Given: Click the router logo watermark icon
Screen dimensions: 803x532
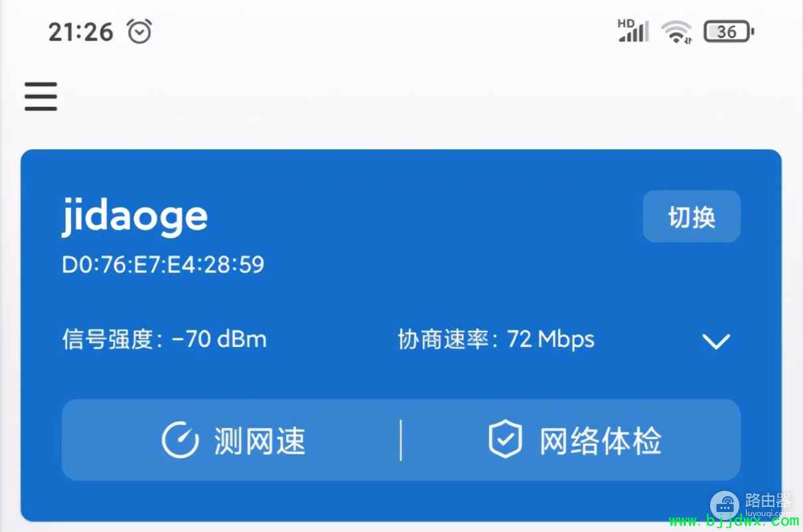Looking at the screenshot, I should coord(723,505).
